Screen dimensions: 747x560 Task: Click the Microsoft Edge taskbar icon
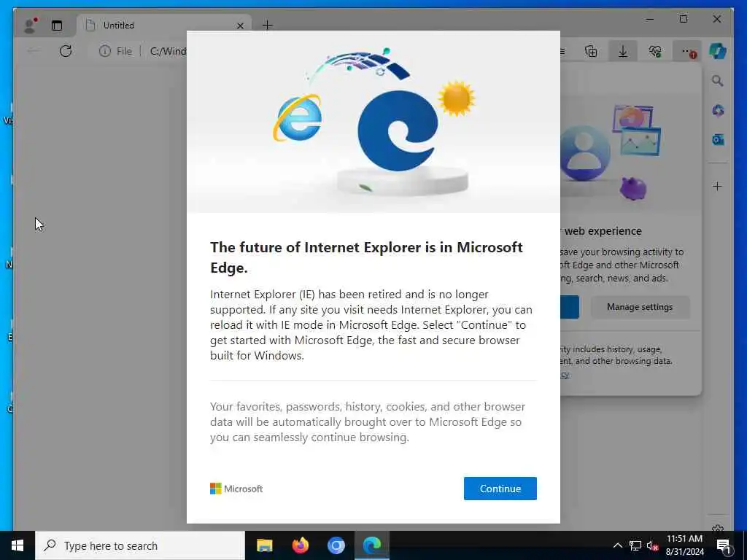(x=371, y=545)
